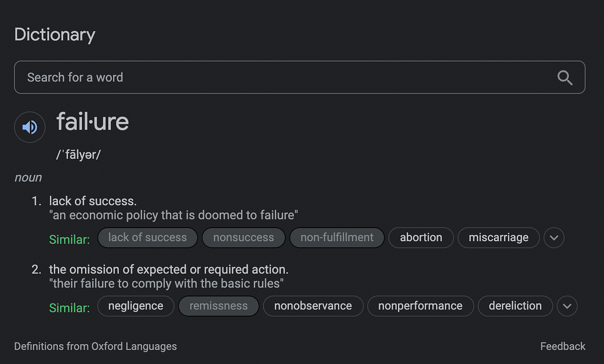Viewport: 604px width, 364px height.
Task: Open the "negligence" synonym
Action: coord(136,306)
